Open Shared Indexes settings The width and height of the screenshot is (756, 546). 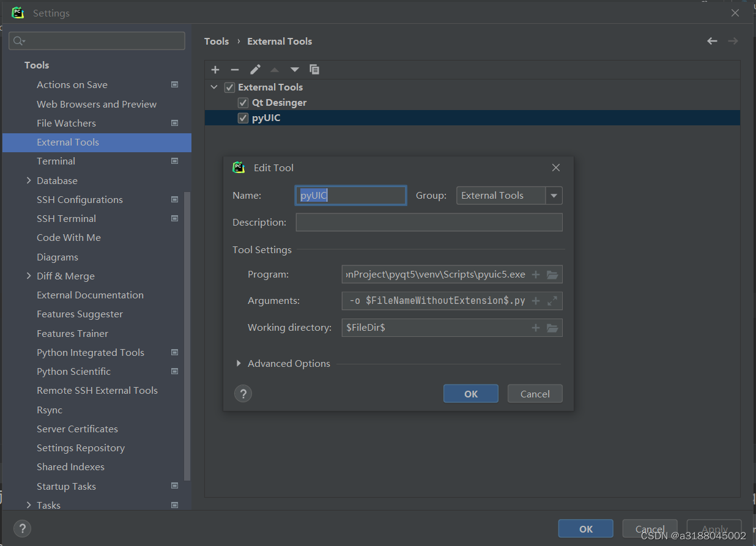(70, 467)
